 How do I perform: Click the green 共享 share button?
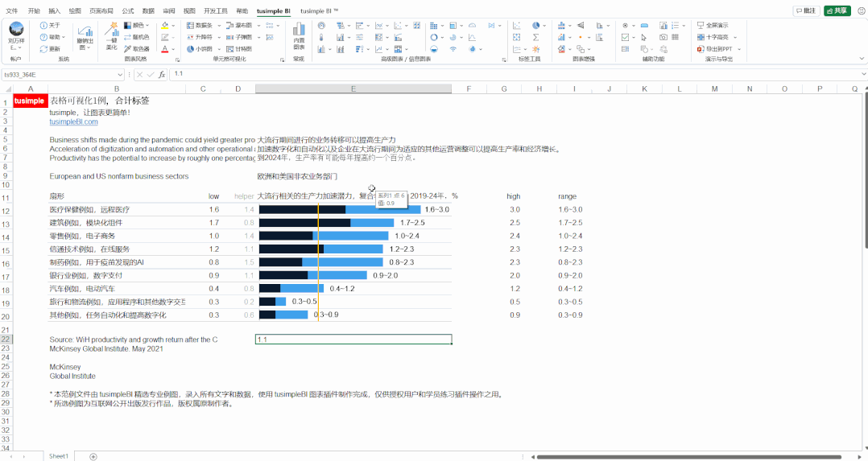(x=837, y=10)
